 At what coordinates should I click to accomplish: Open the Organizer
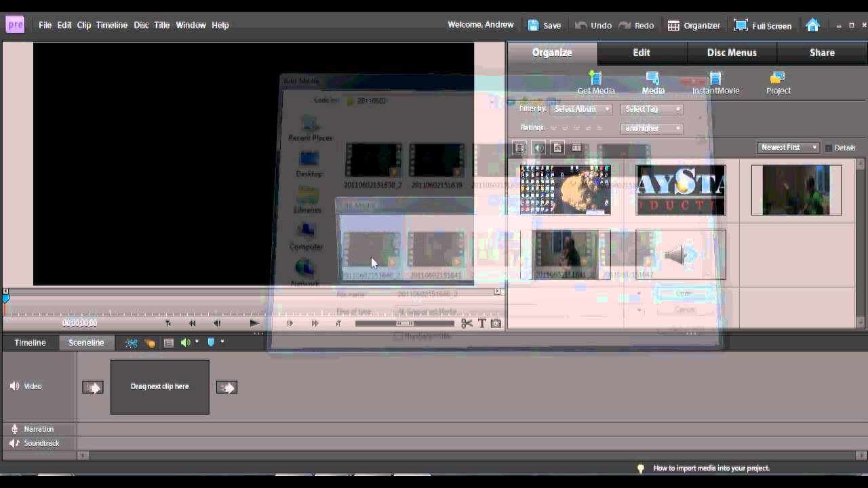click(x=694, y=25)
